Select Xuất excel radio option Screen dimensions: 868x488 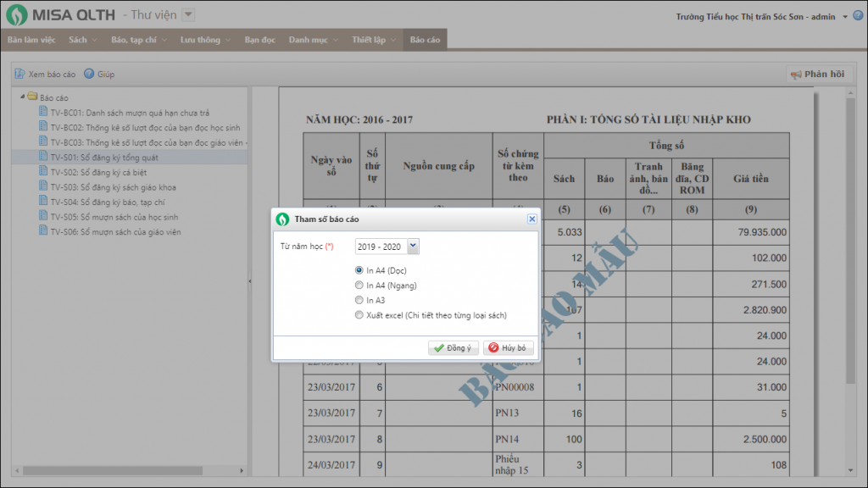click(x=359, y=315)
